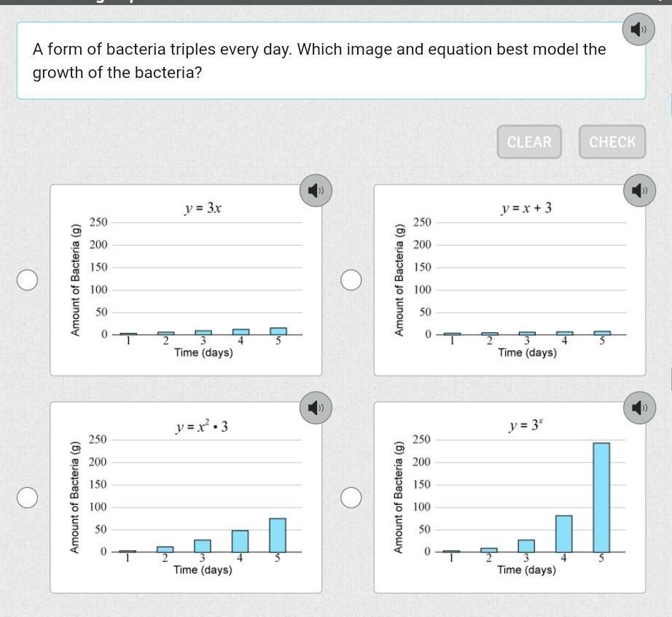Screen dimensions: 672x617
Task: Pick the y = x² • 3 radio button
Action: tap(28, 497)
